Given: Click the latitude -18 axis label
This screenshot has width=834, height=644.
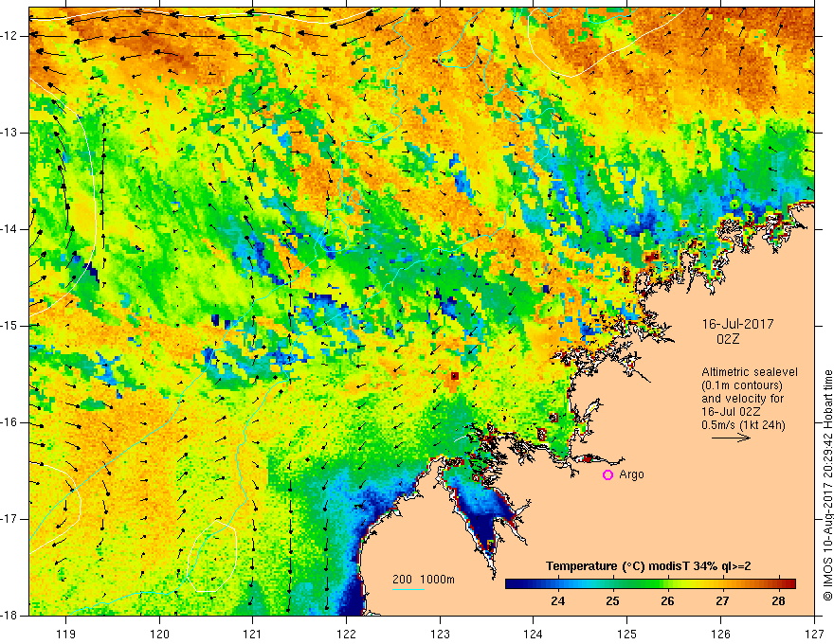Looking at the screenshot, I should pyautogui.click(x=9, y=616).
